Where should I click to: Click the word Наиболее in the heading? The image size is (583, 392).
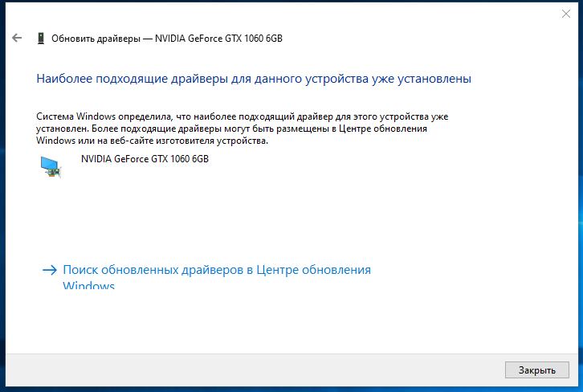64,79
